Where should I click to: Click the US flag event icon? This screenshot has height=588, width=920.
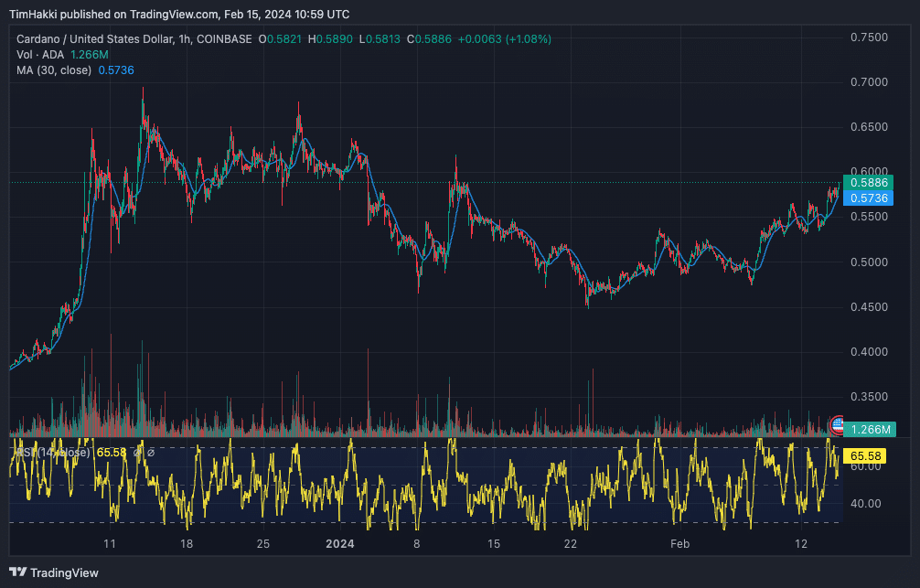pyautogui.click(x=837, y=424)
